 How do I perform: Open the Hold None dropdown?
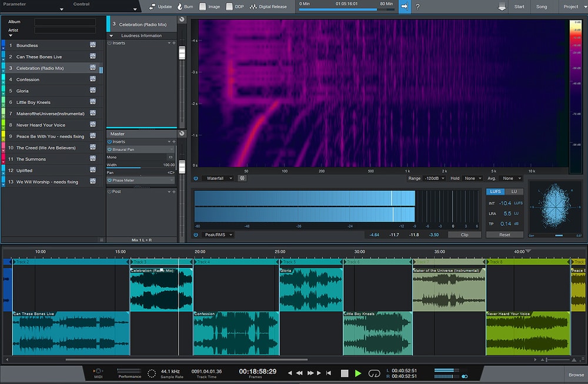pyautogui.click(x=473, y=178)
